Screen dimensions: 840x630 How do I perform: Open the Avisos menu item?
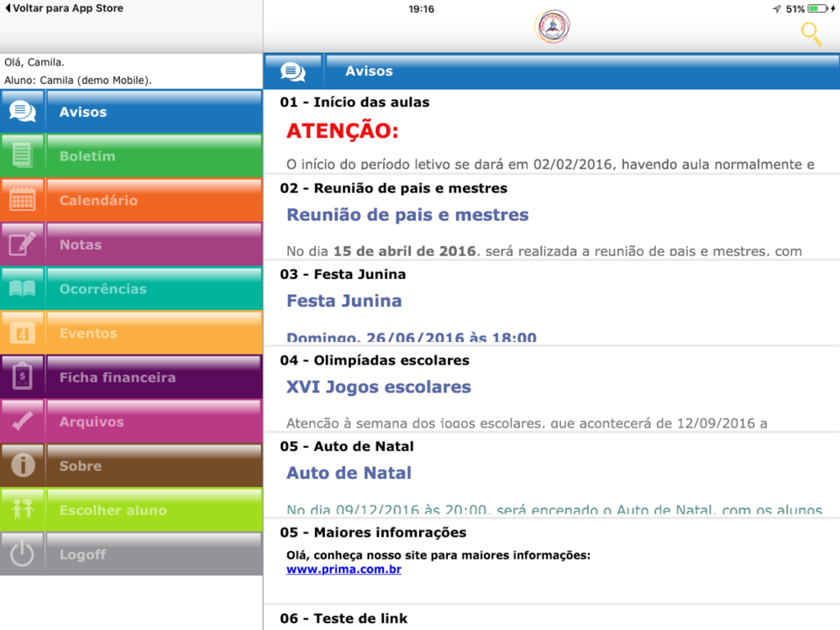point(131,112)
